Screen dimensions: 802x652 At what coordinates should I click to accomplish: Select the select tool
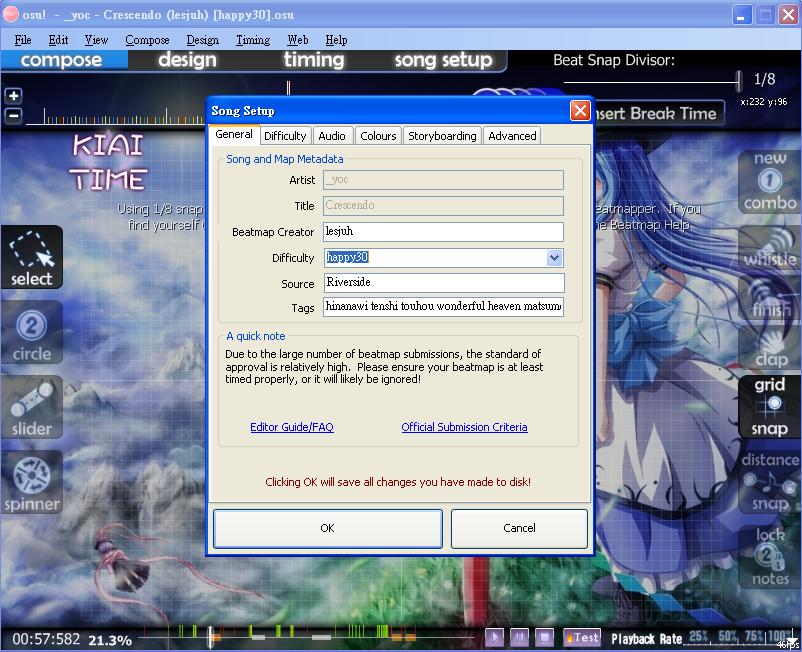(x=32, y=257)
